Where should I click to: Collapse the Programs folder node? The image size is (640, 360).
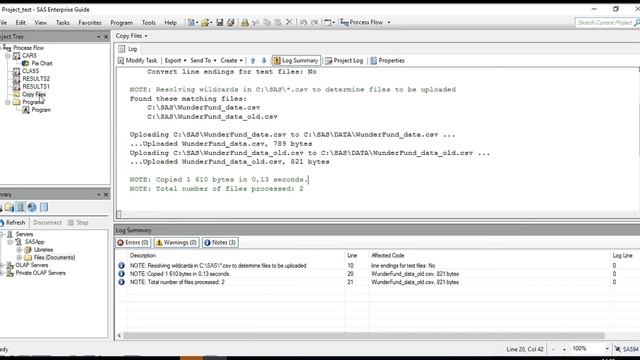(8, 102)
